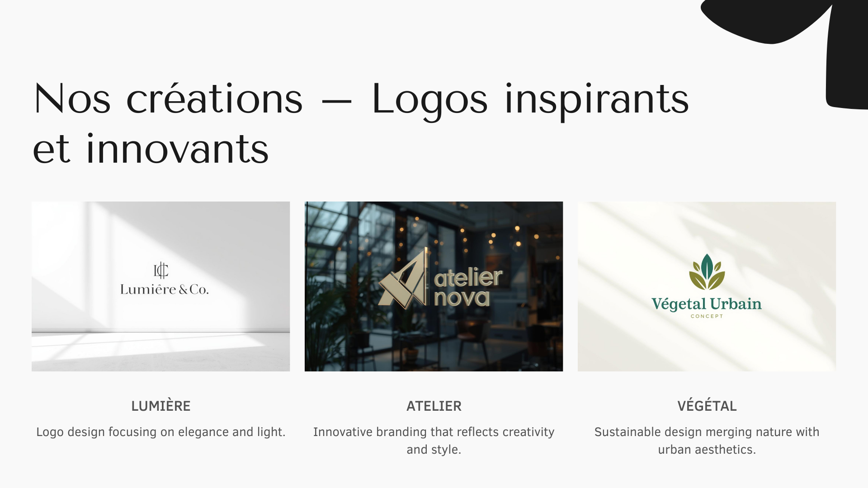Viewport: 868px width, 488px height.
Task: Click the slide title Nos créations
Action: point(168,99)
